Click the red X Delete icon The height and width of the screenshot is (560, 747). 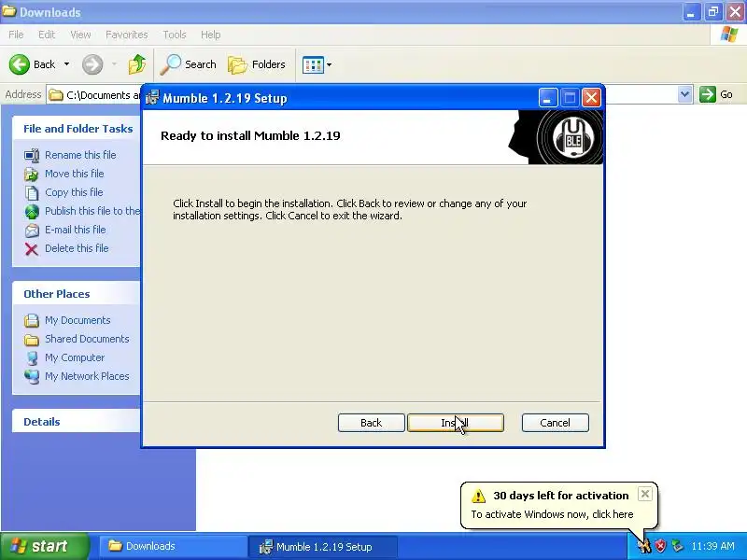click(32, 249)
